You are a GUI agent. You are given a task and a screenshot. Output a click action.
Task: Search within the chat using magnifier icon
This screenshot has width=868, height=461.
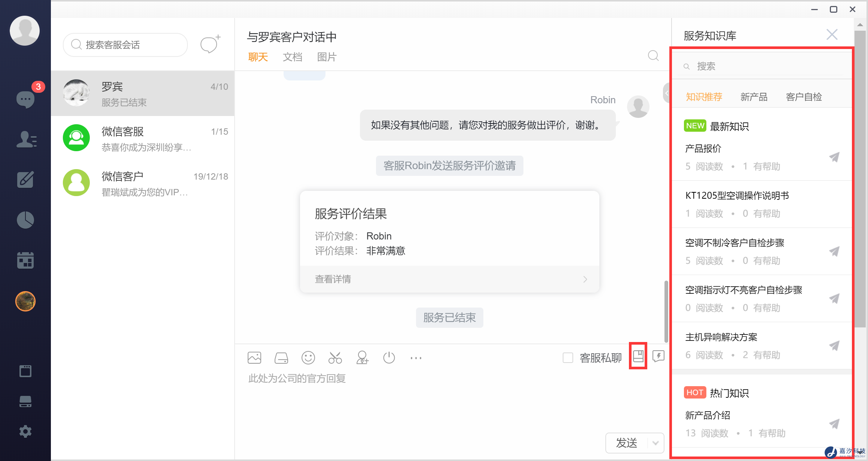[x=653, y=56]
